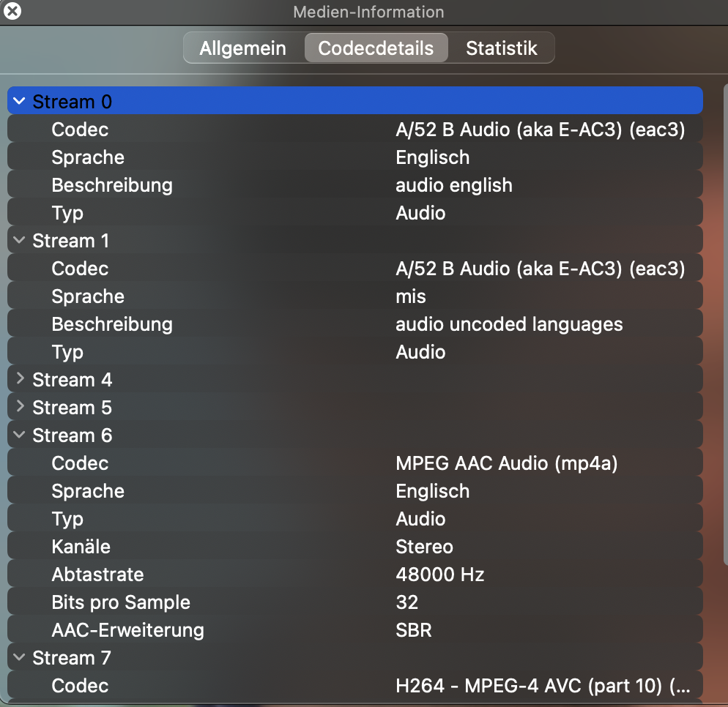Expand the Stream 5 disclosure chevron
Viewport: 728px width, 707px height.
pos(20,406)
